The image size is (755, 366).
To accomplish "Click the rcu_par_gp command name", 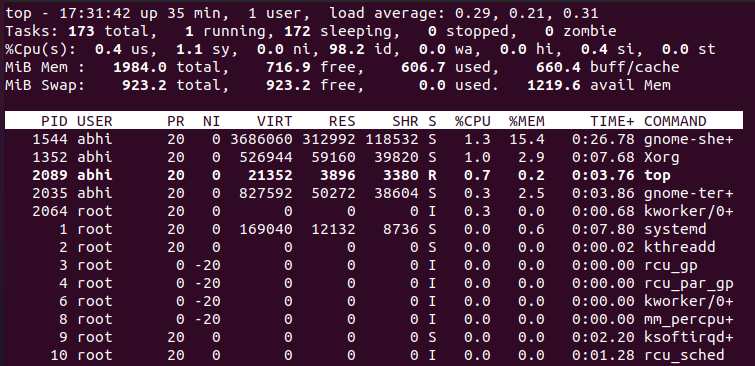I will click(x=689, y=283).
